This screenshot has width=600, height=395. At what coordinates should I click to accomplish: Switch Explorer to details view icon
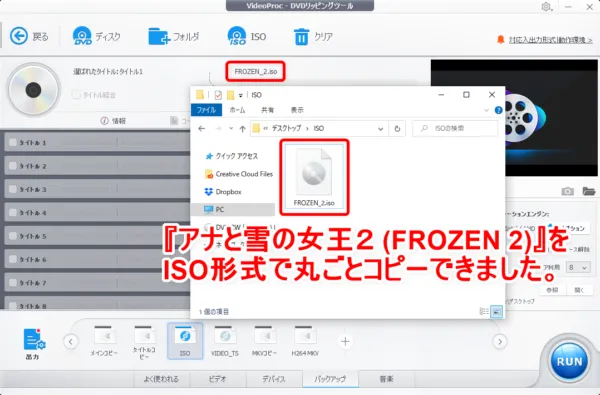[x=484, y=312]
